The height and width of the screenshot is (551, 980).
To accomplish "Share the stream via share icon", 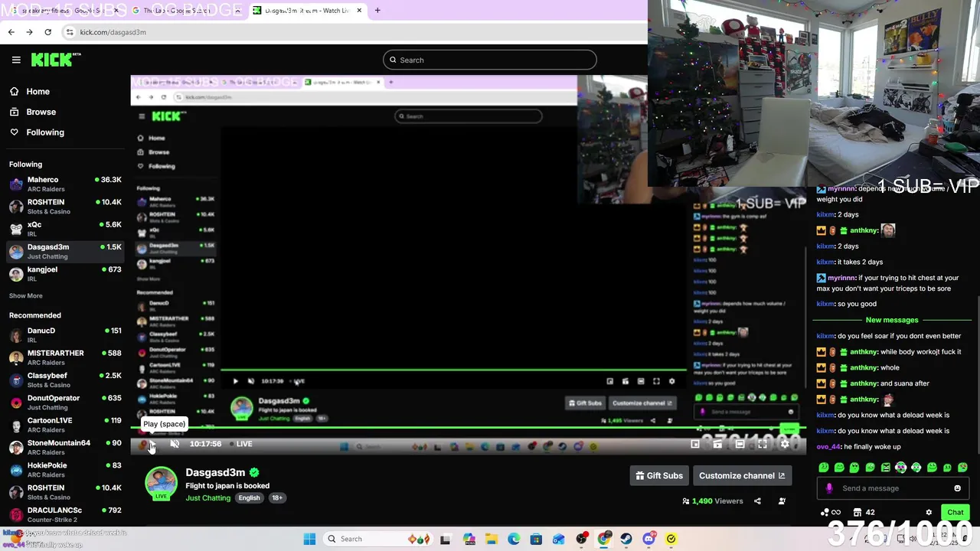I will [x=757, y=501].
